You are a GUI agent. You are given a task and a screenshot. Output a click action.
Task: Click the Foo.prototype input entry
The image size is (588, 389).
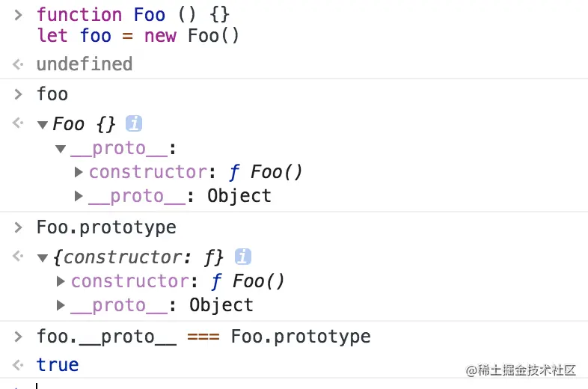coord(106,227)
